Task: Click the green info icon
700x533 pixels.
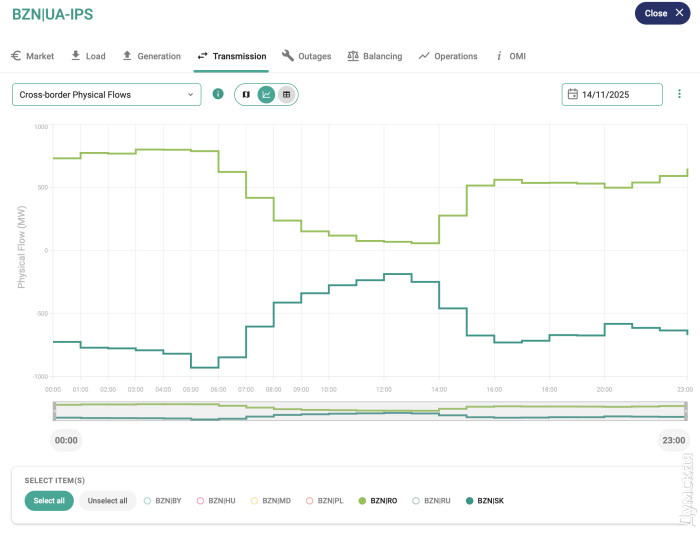Action: [x=218, y=94]
